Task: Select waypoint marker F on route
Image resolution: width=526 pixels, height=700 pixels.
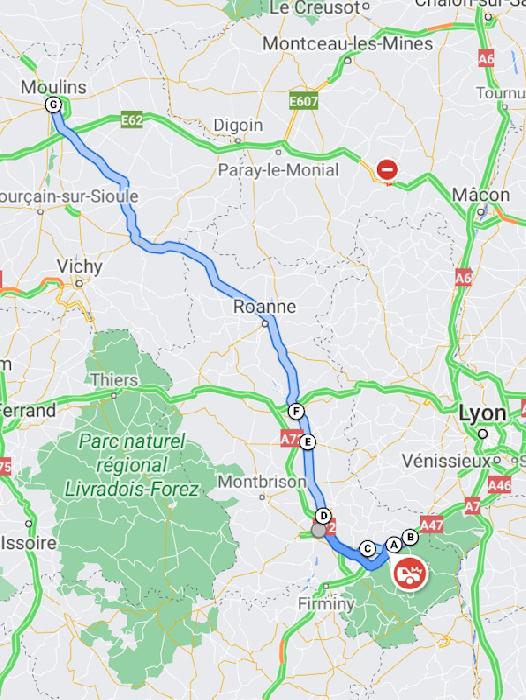Action: (296, 412)
